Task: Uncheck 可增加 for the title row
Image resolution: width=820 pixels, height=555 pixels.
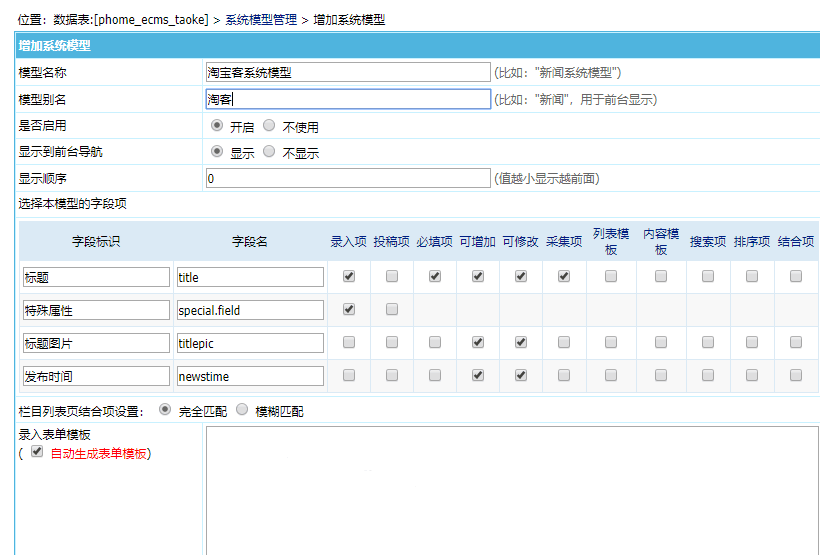Action: tap(477, 276)
